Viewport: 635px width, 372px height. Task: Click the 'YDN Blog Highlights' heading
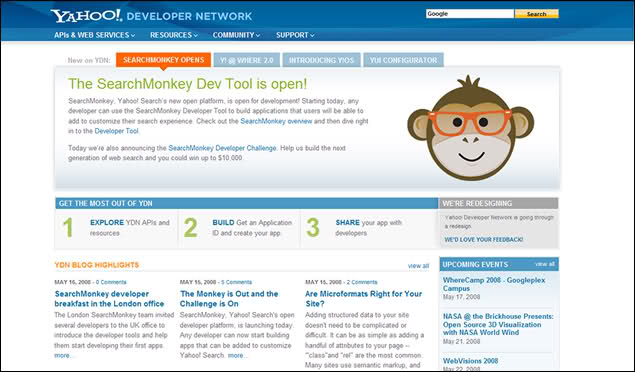click(x=97, y=265)
